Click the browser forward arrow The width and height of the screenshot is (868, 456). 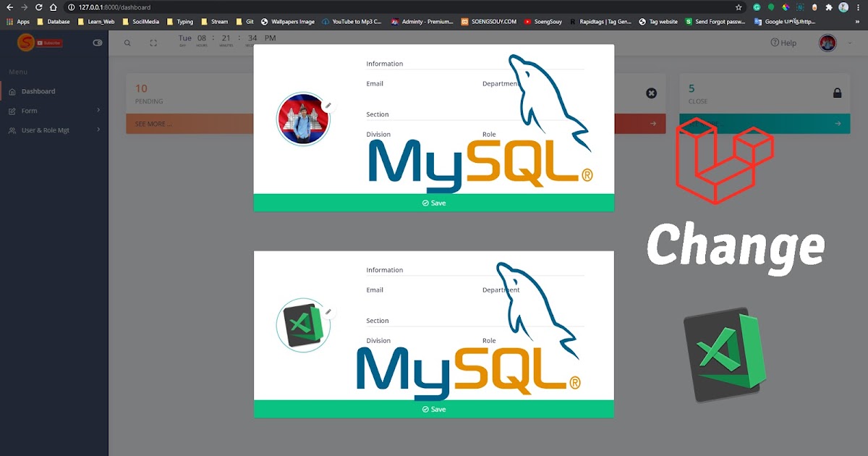click(x=24, y=7)
